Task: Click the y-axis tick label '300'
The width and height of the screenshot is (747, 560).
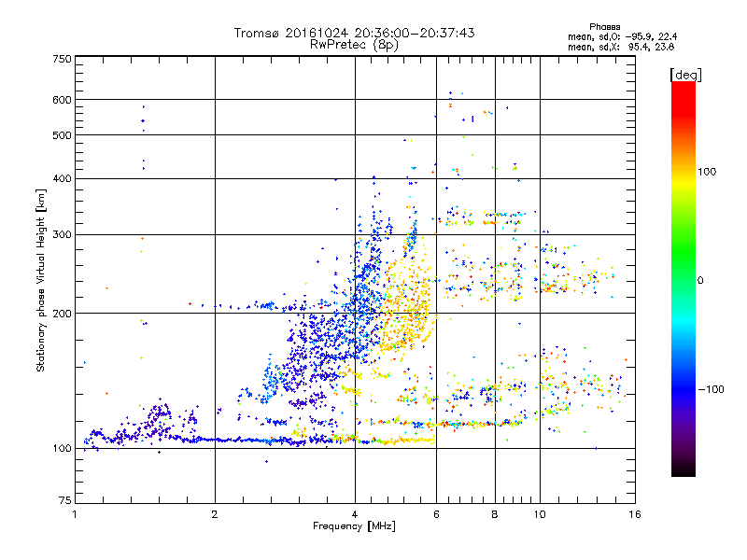Action: 63,235
